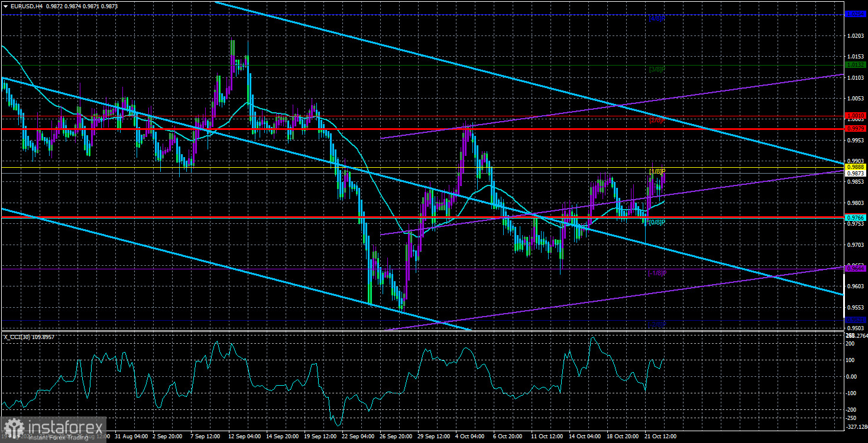The image size is (868, 443).
Task: Click the cyan 0.9766 price tag
Action: click(x=856, y=218)
